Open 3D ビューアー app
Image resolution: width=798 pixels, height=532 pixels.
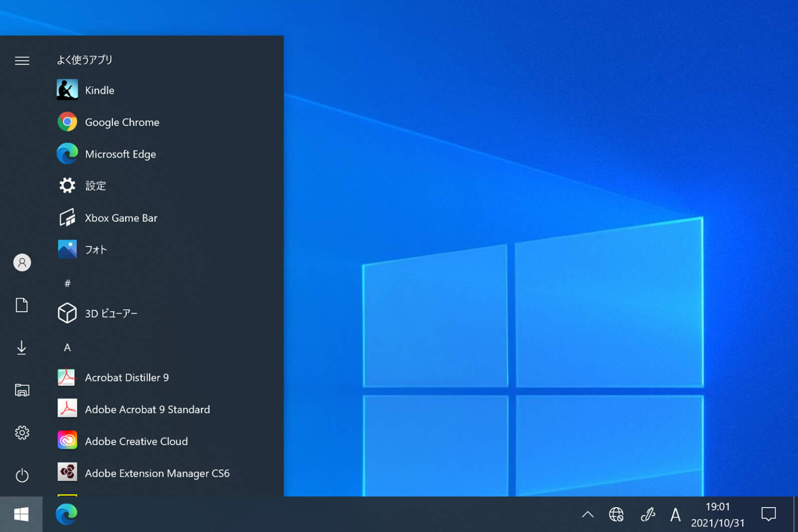[111, 314]
